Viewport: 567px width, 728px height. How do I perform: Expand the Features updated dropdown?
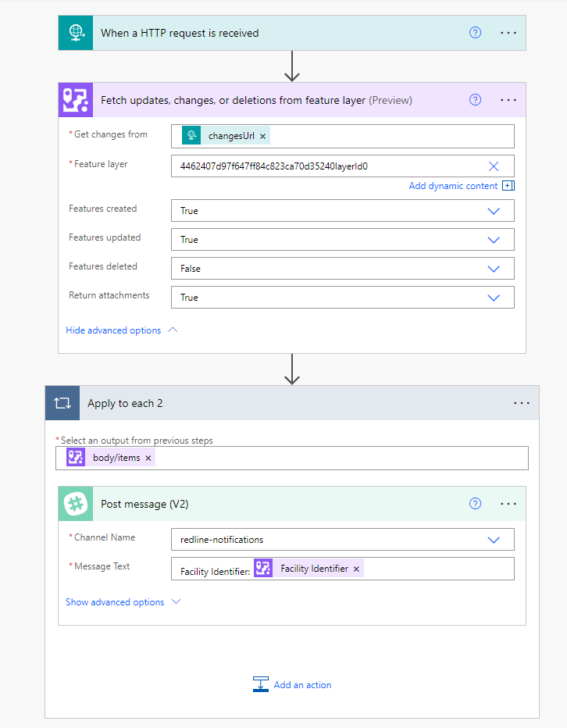494,240
